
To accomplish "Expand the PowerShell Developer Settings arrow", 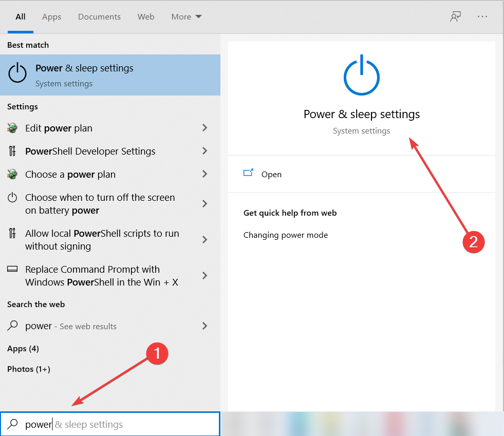I will point(205,151).
